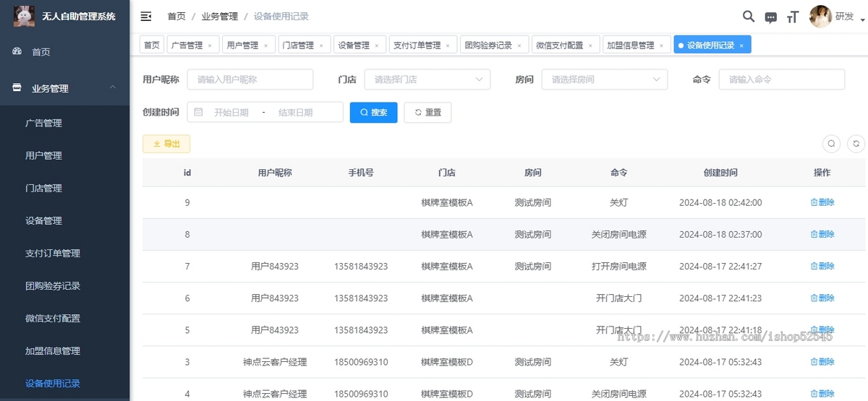Click the 业务管理 breadcrumb
The image size is (868, 401).
pyautogui.click(x=218, y=16)
